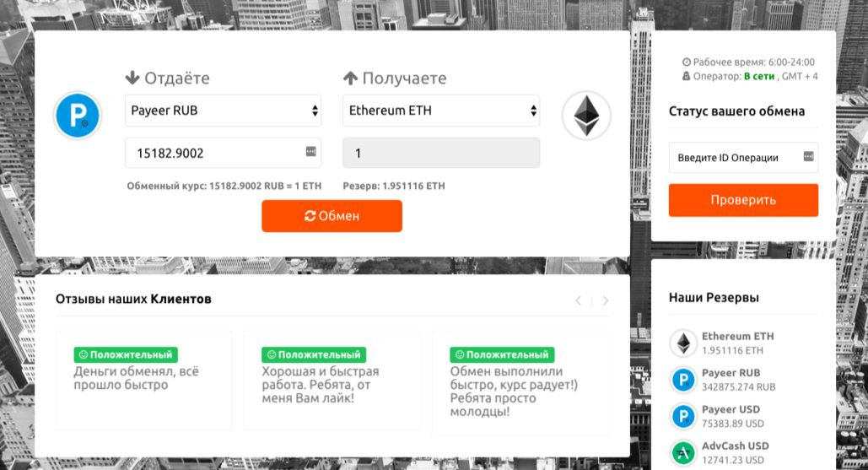The height and width of the screenshot is (470, 868).
Task: Click the 'AdvCash USD' reserve label
Action: pos(736,446)
